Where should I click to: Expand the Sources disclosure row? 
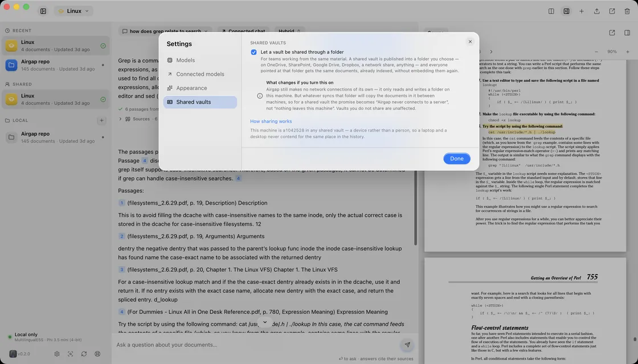138,118
